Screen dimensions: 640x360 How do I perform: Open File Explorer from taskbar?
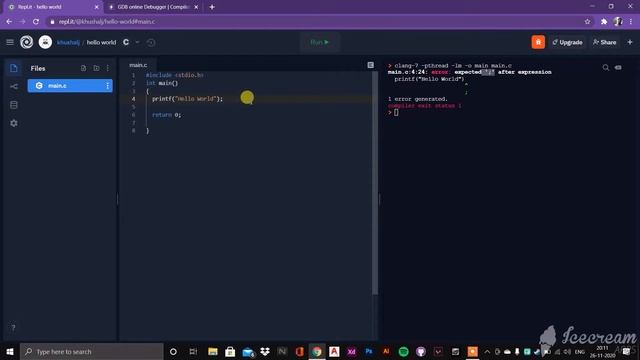pos(213,351)
